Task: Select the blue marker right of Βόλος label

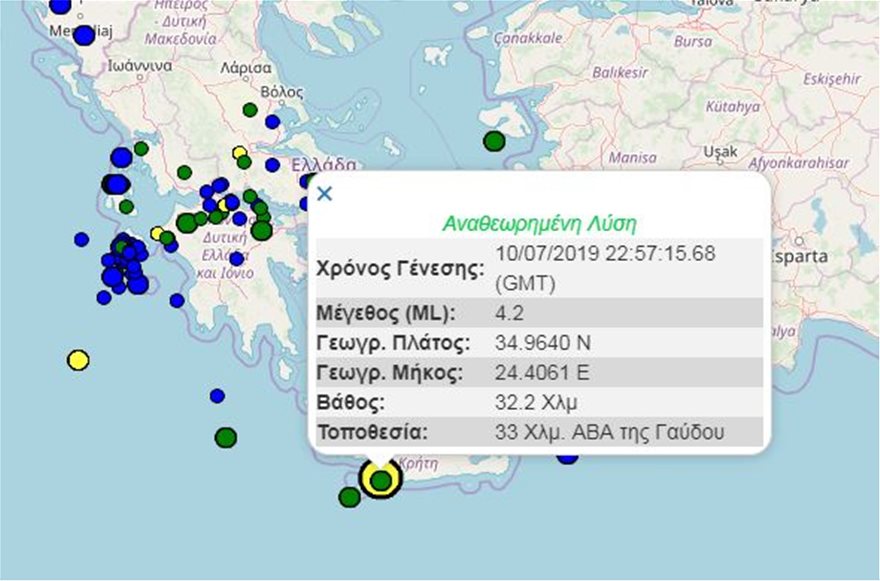Action: coord(273,121)
